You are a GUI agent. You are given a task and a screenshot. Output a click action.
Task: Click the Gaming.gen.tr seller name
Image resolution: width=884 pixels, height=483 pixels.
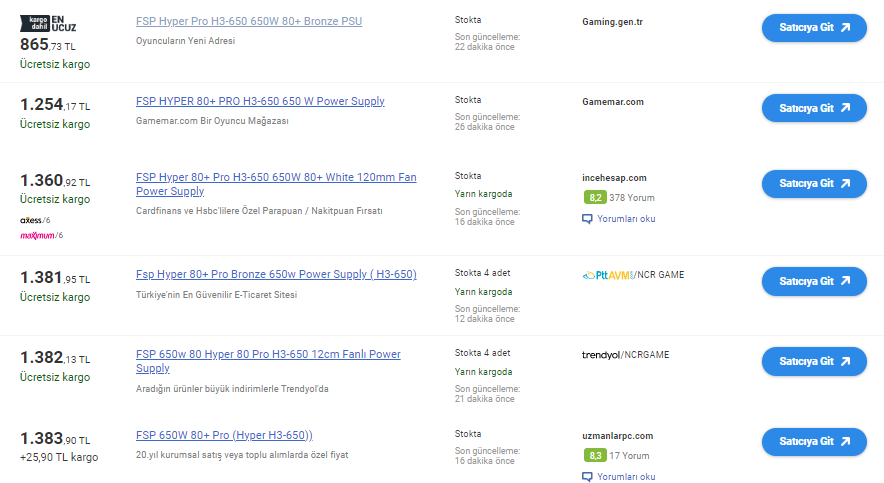coord(612,21)
